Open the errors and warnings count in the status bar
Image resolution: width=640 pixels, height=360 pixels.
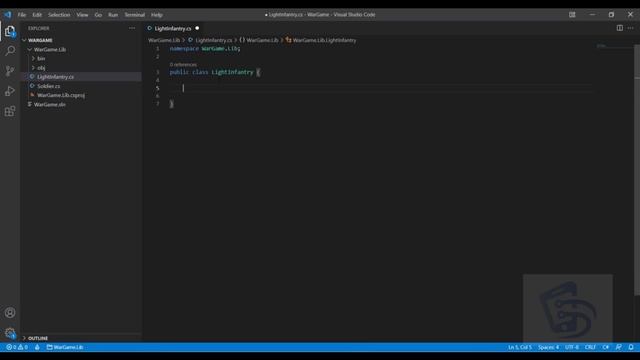click(x=17, y=347)
